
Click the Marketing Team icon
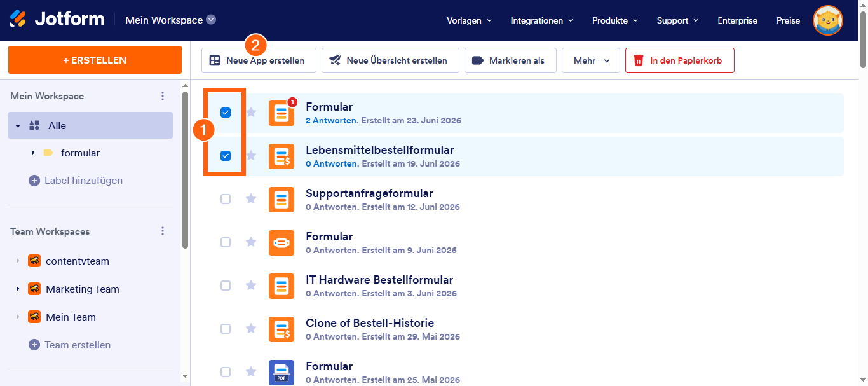tap(34, 289)
